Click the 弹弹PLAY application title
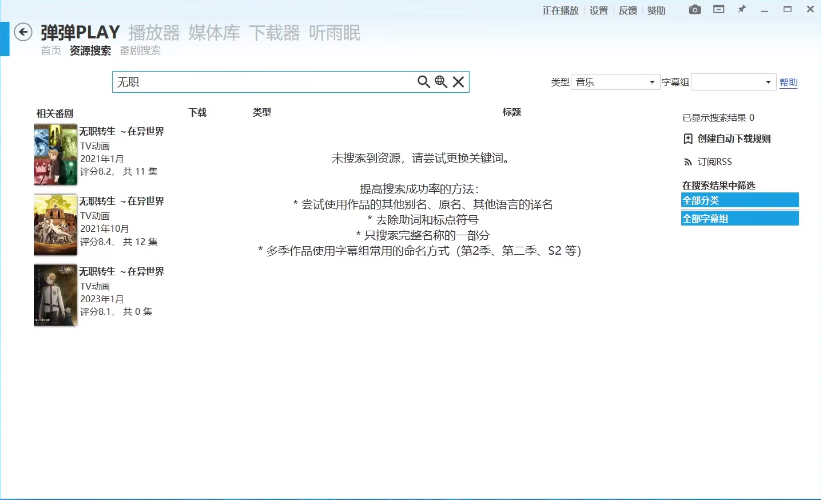Image resolution: width=821 pixels, height=500 pixels. [80, 32]
